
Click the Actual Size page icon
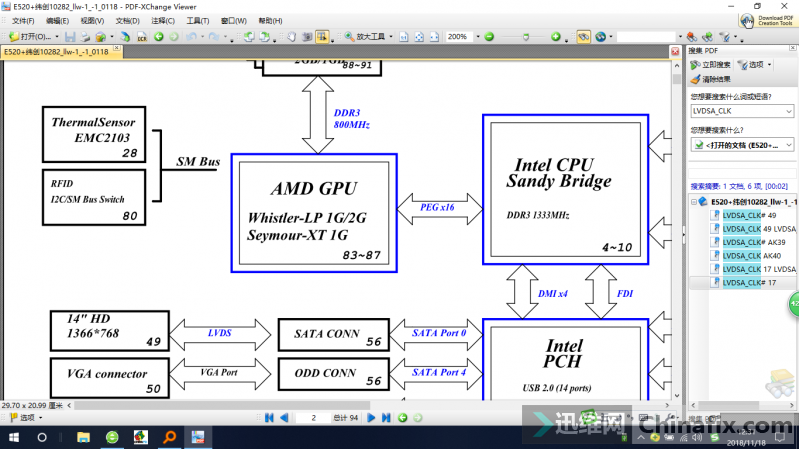[x=404, y=37]
